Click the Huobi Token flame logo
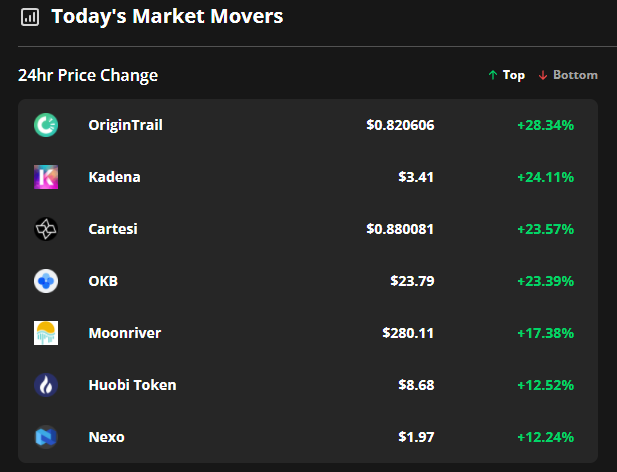 (46, 385)
